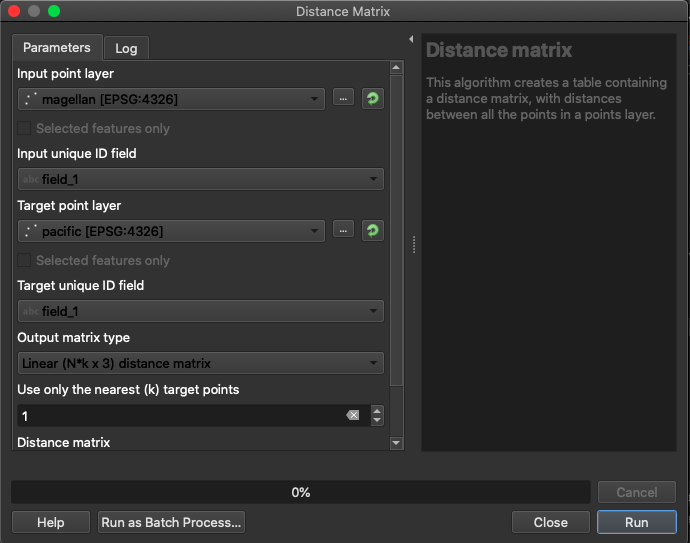Screen dimensions: 690x543
Task: Click the scroll-down arrow of the parameters scrollbar
Action: click(x=396, y=442)
